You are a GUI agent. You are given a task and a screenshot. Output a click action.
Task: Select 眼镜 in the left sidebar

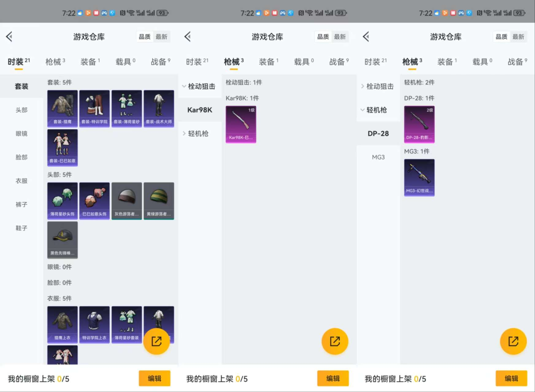[x=21, y=134]
